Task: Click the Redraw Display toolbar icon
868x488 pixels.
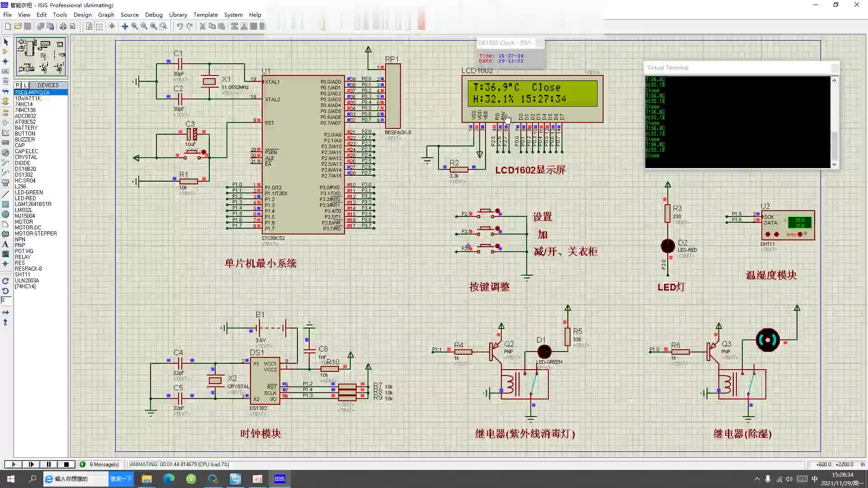Action: pyautogui.click(x=89, y=26)
